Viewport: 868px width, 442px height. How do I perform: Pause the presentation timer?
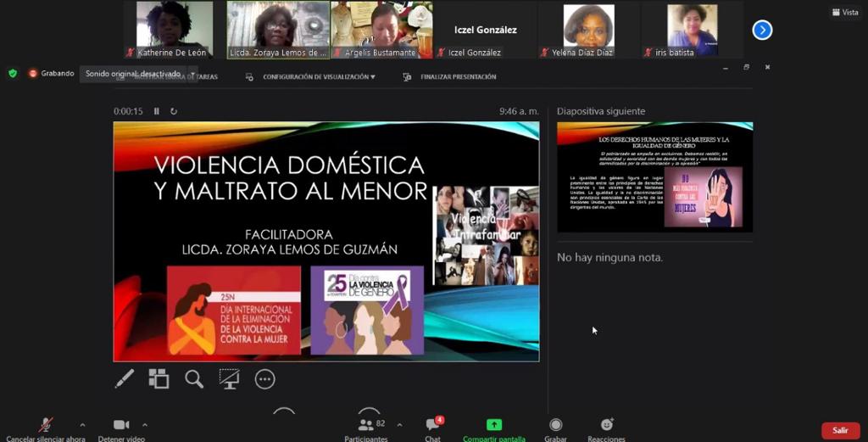pyautogui.click(x=157, y=111)
